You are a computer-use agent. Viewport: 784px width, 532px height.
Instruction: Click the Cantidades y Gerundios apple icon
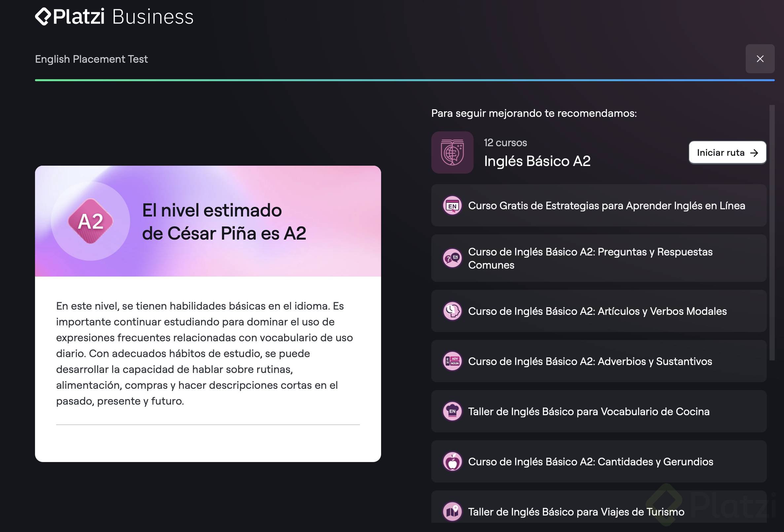tap(452, 461)
